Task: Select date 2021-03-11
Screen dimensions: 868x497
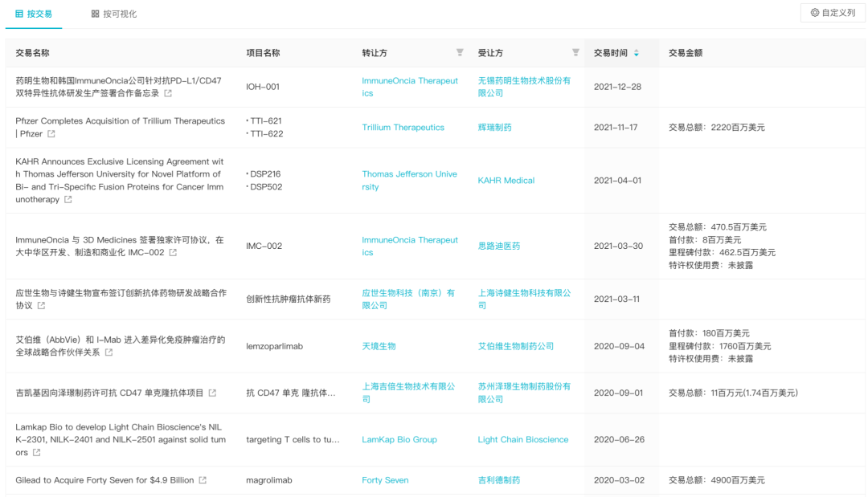Action: click(616, 299)
